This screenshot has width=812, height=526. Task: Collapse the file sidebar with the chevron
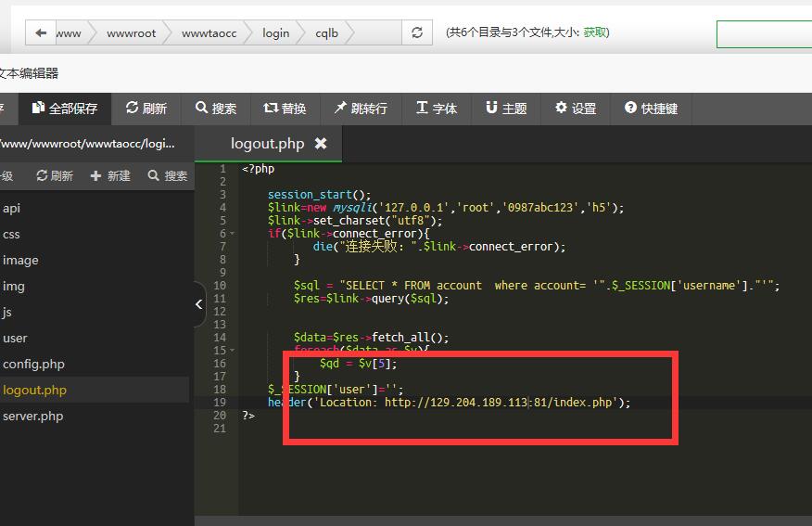click(199, 304)
